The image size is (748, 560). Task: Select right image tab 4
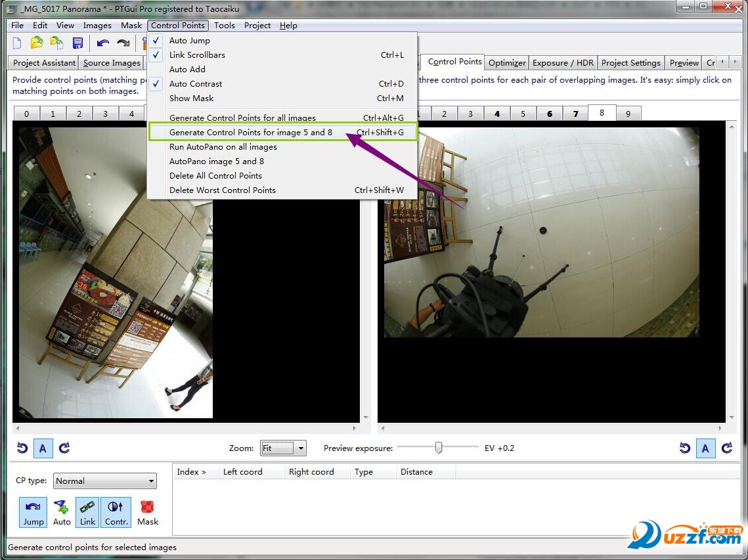point(497,114)
